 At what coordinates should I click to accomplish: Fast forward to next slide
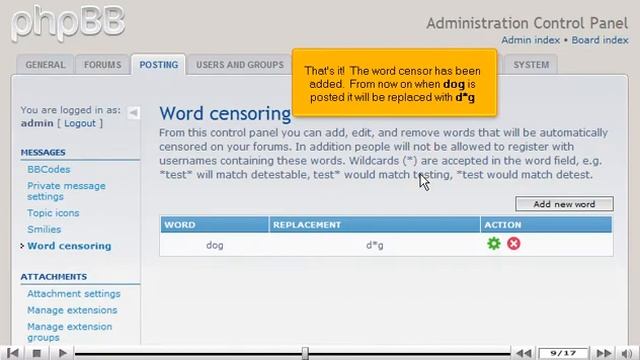[x=604, y=353]
